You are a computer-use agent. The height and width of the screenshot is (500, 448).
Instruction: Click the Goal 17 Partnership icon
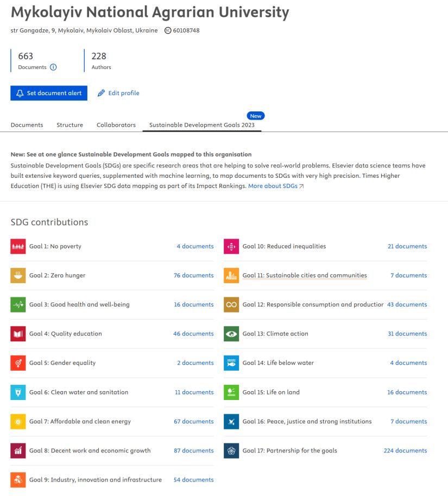[231, 451]
